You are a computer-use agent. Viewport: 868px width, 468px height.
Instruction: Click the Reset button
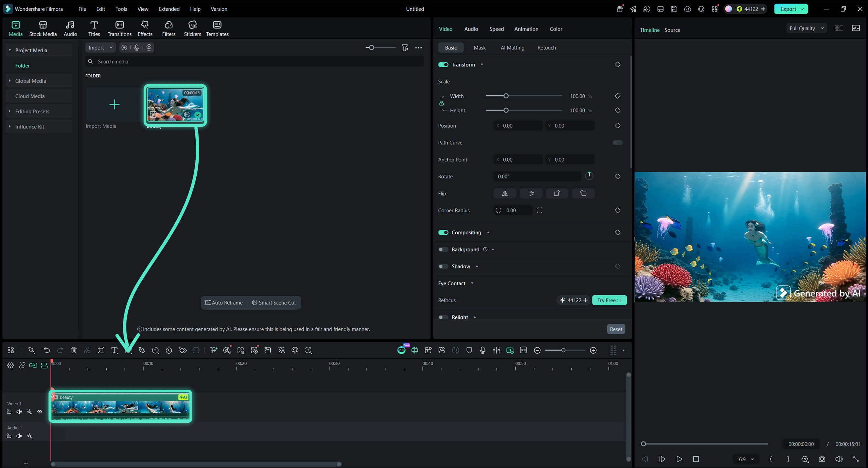(x=616, y=329)
